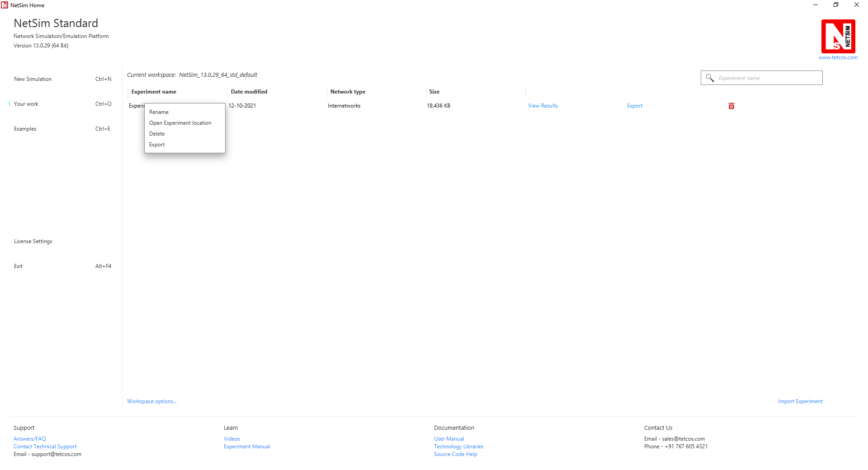Open the User Manual link
This screenshot has width=868, height=470.
coord(449,439)
